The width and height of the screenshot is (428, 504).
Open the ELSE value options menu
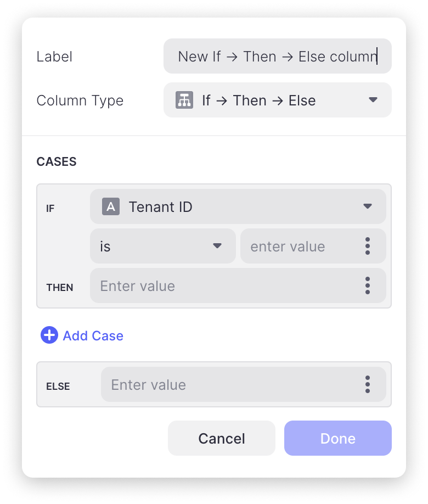tap(368, 385)
